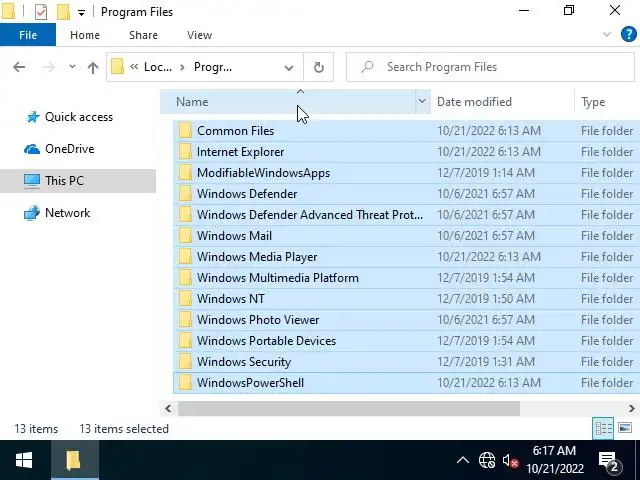Select the Windows Mail name text
The width and height of the screenshot is (640, 480).
coord(234,236)
